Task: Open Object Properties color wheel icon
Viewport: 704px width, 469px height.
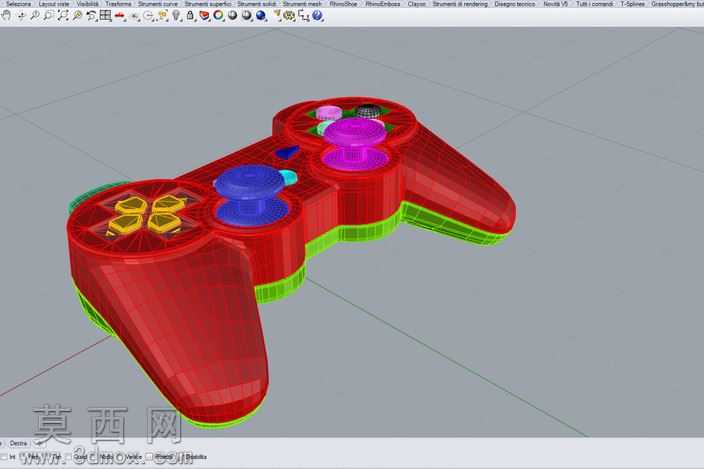Action: click(x=219, y=16)
